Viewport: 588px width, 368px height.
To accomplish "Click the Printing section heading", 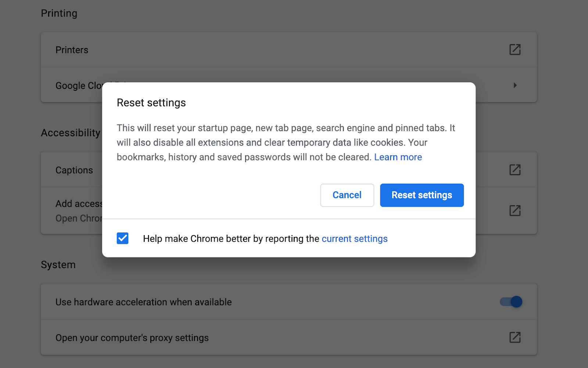I will pyautogui.click(x=59, y=14).
